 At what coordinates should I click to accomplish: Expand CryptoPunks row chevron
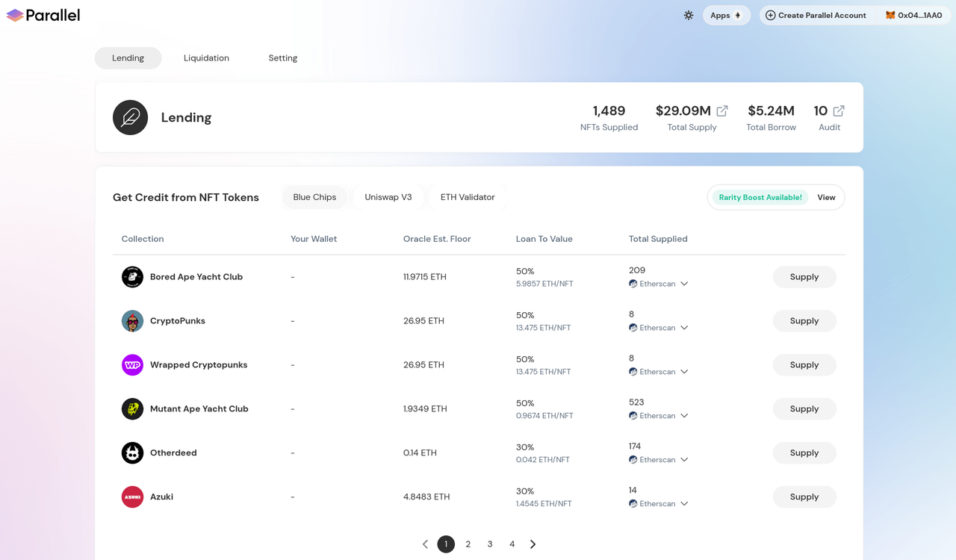coord(684,328)
